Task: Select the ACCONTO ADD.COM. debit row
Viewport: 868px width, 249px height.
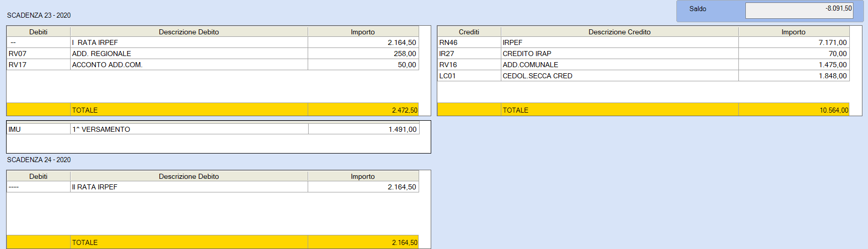Action: [x=213, y=65]
